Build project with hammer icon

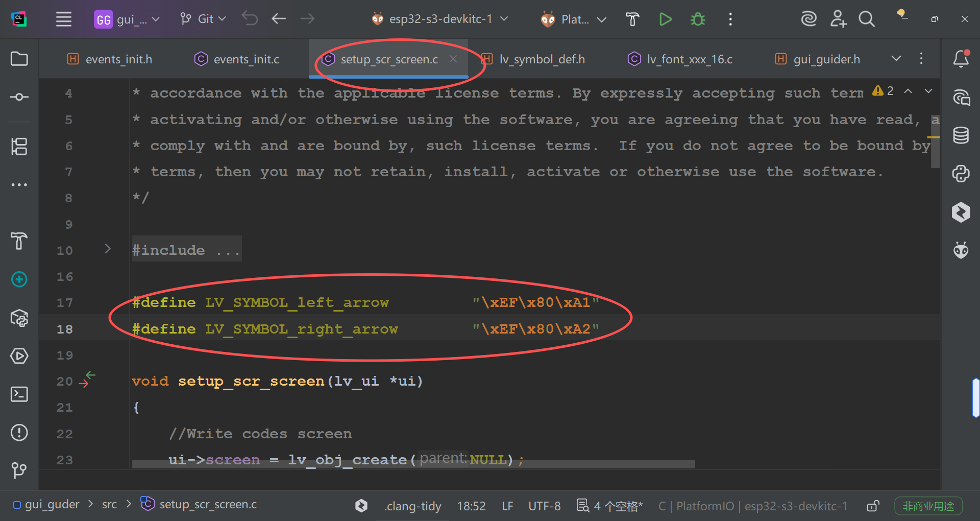pos(633,19)
